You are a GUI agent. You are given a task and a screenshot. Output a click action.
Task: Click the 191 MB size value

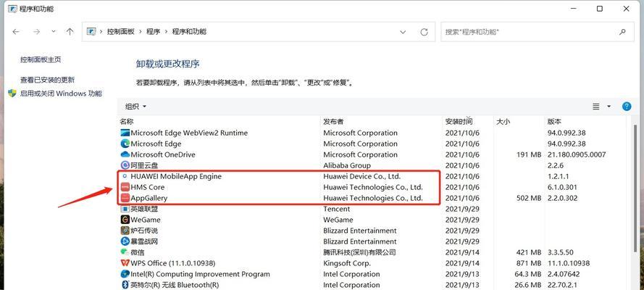coord(529,155)
